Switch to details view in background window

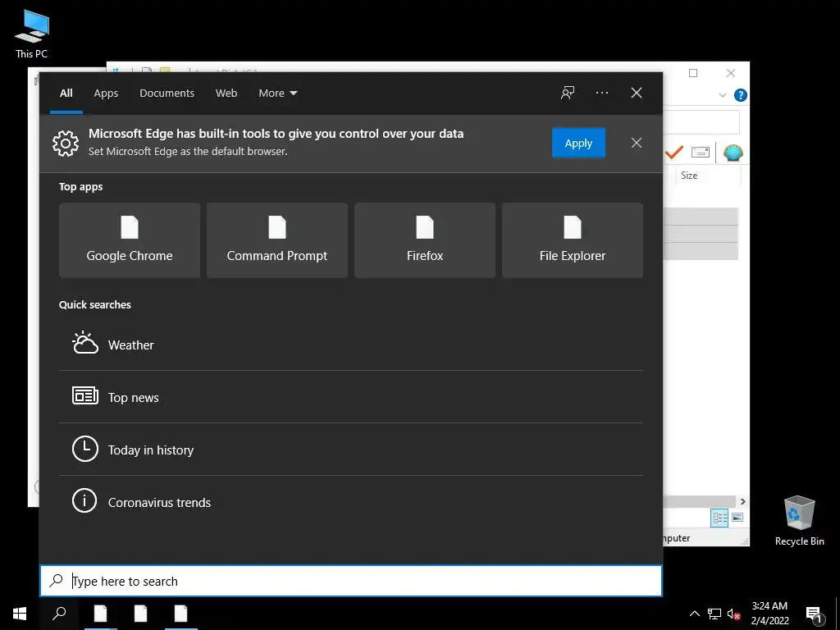(x=719, y=518)
